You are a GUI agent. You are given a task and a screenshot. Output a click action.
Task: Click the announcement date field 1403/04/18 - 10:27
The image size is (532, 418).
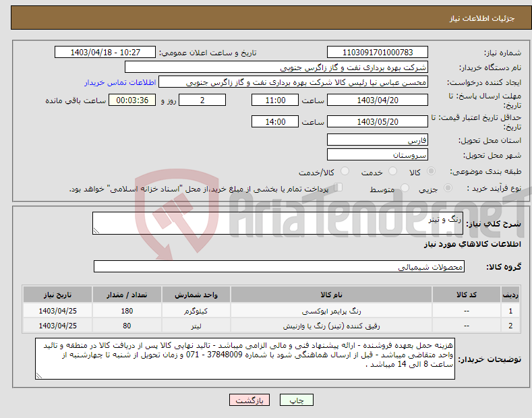(x=105, y=53)
